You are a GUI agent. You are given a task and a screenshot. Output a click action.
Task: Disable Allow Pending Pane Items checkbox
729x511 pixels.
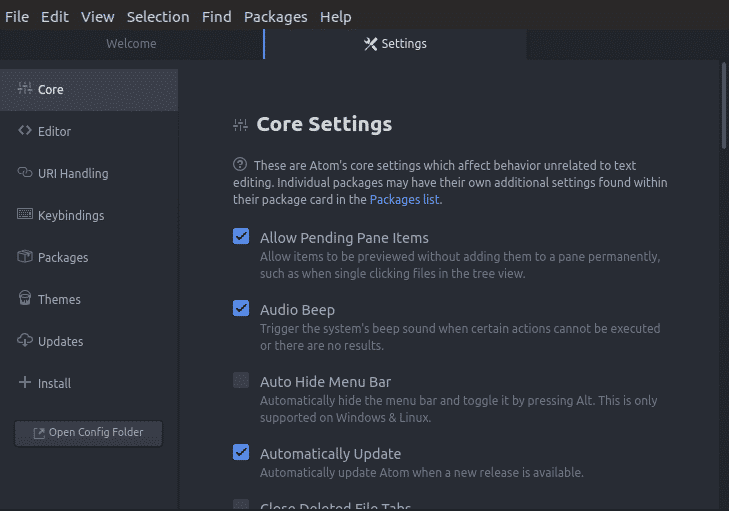[x=241, y=236]
